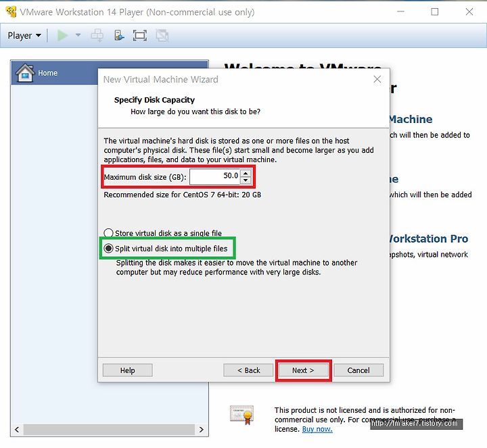Minimize the VMware Player window
The height and width of the screenshot is (448, 487).
tap(400, 11)
